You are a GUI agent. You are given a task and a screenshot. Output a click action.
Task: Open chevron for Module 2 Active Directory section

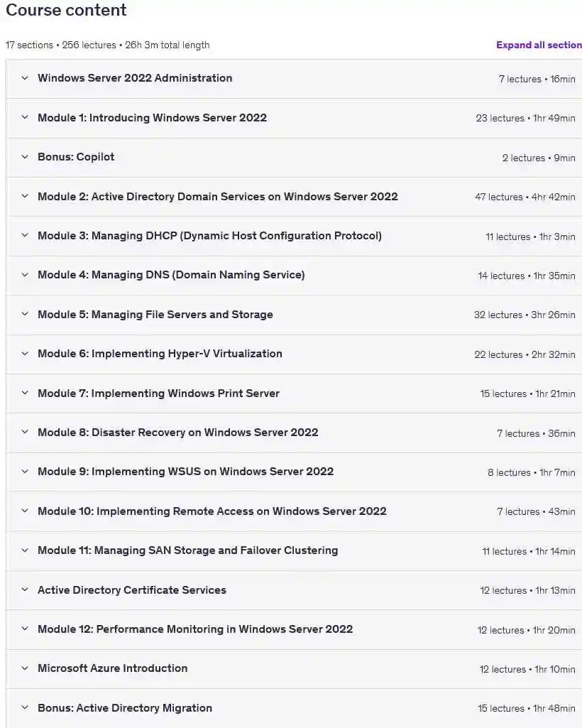[x=25, y=197]
